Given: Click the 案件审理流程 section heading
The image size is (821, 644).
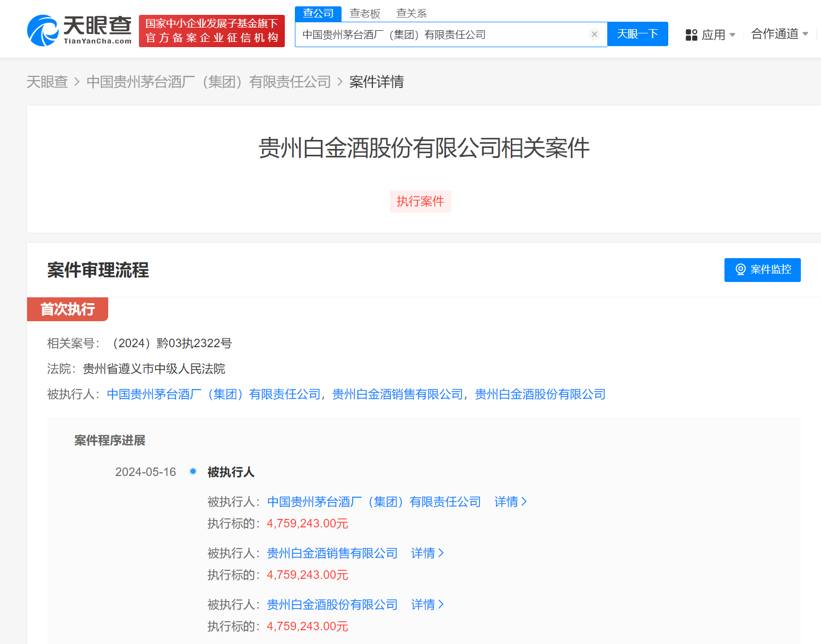Looking at the screenshot, I should [x=98, y=270].
